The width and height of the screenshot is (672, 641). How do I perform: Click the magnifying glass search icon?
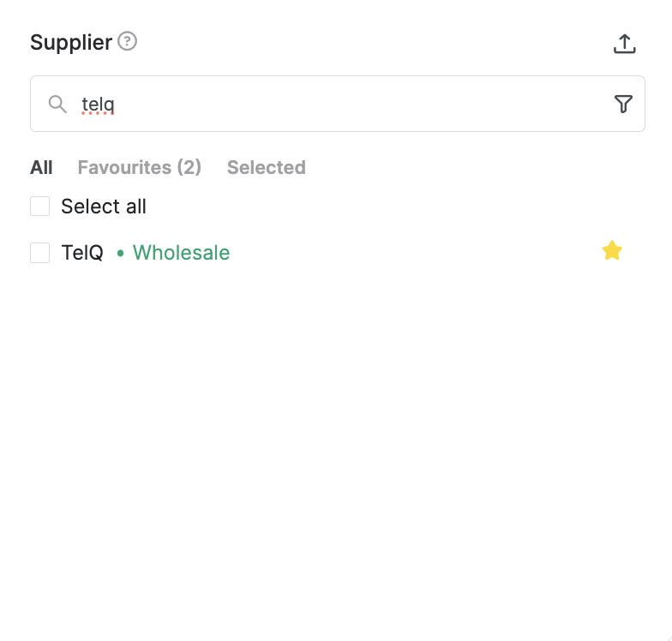click(x=57, y=105)
